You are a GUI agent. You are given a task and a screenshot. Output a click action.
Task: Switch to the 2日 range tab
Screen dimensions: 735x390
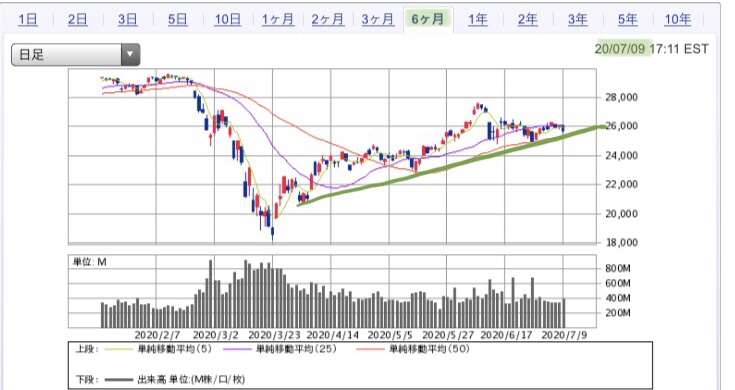click(77, 19)
